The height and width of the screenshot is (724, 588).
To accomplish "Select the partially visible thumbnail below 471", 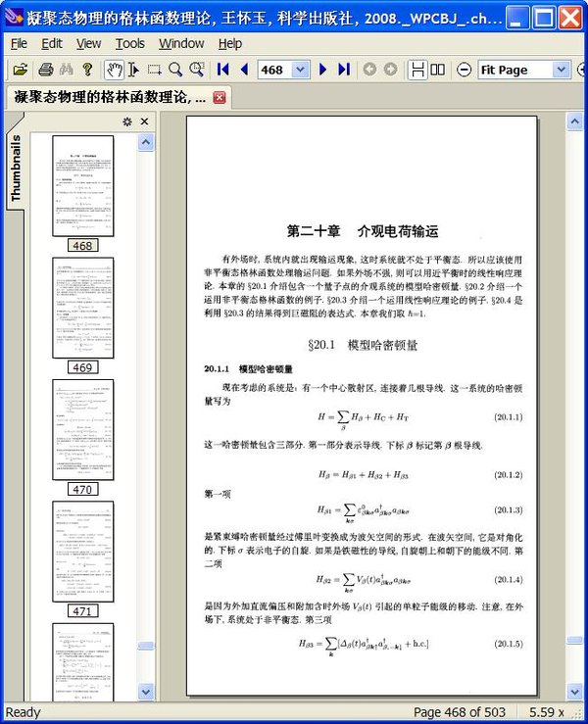I will point(83,661).
